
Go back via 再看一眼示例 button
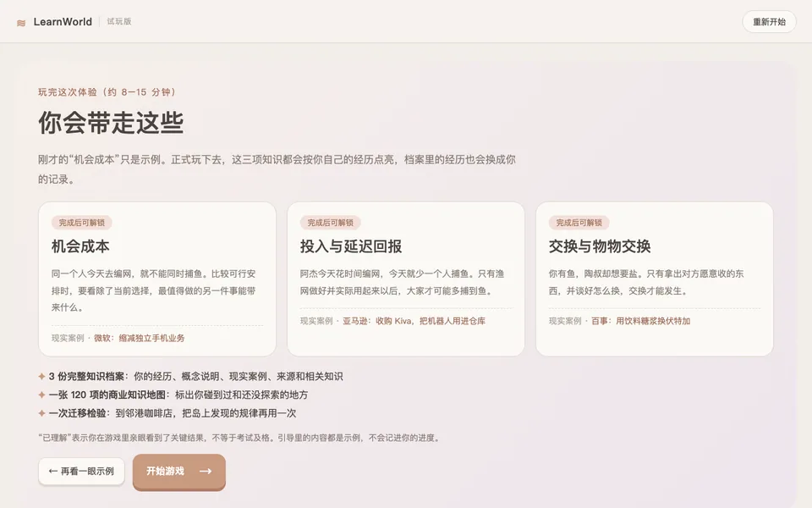click(x=81, y=472)
